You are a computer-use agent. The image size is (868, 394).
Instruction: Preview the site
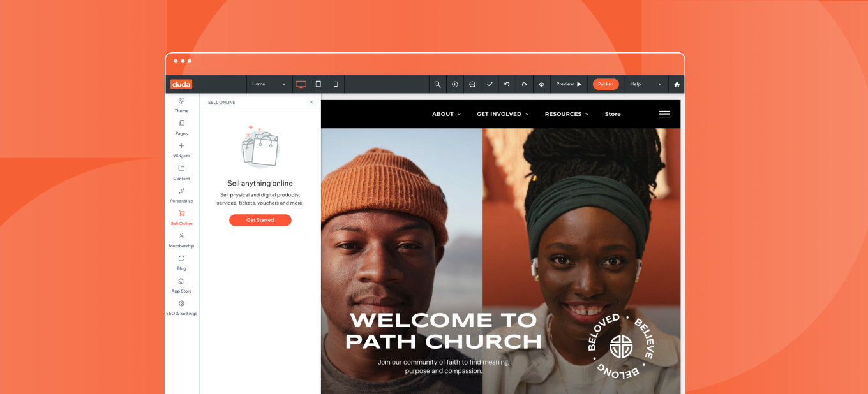coord(569,84)
